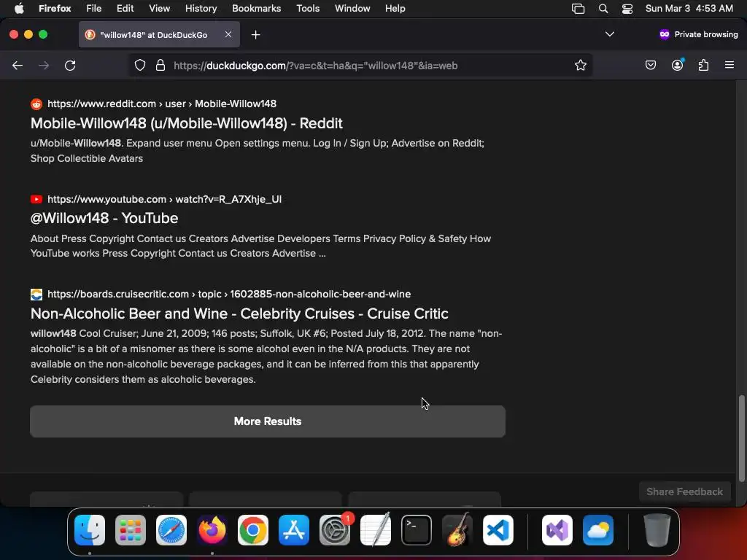Click the Private browsing indicator
Viewport: 747px width, 560px height.
click(698, 34)
